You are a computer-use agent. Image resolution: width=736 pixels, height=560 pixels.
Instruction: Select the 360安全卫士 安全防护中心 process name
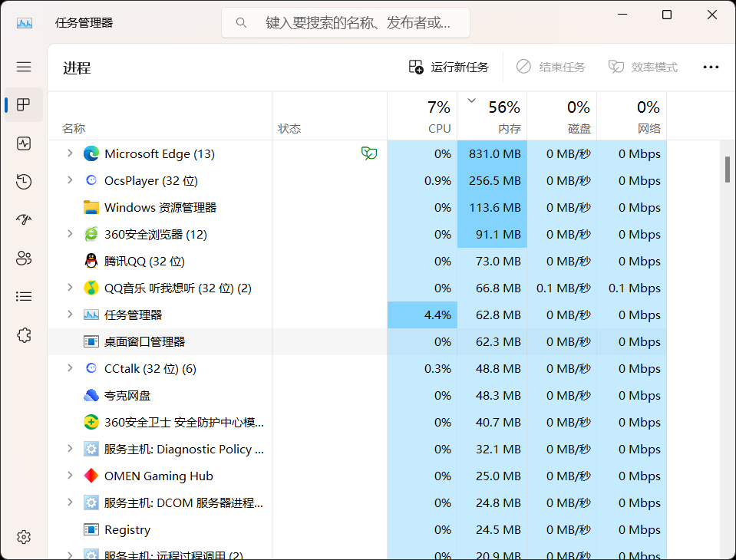click(x=183, y=423)
